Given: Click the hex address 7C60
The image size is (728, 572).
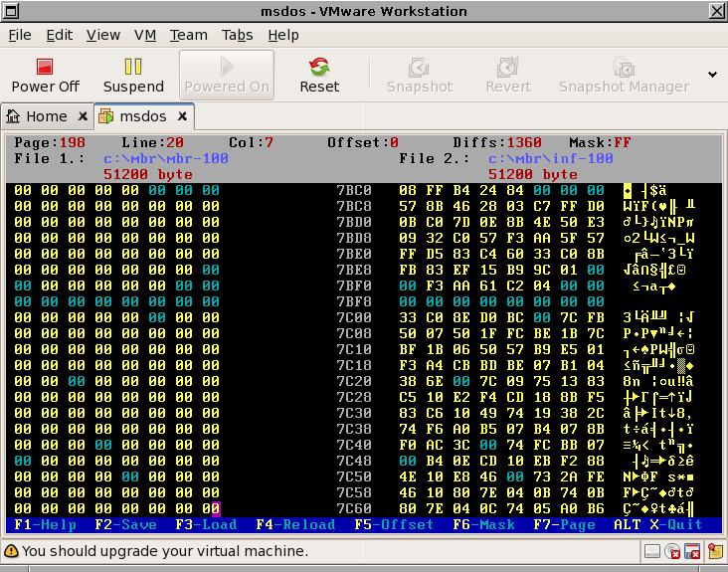Looking at the screenshot, I should click(354, 509).
